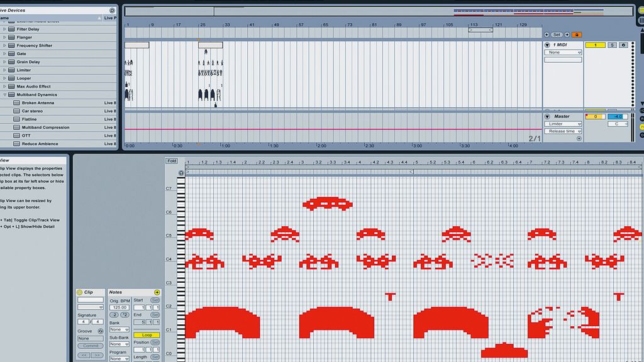The width and height of the screenshot is (644, 362).
Task: Collapse the Multiband Dynamics folder
Action: (x=4, y=95)
